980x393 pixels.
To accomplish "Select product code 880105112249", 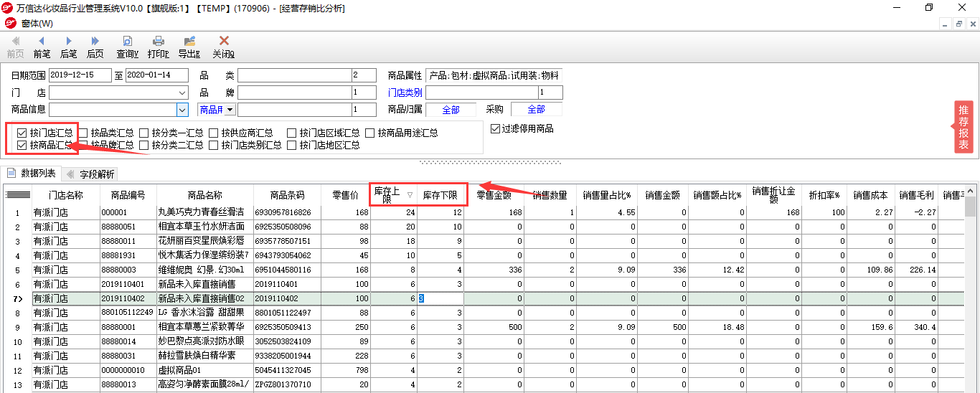I will 128,313.
